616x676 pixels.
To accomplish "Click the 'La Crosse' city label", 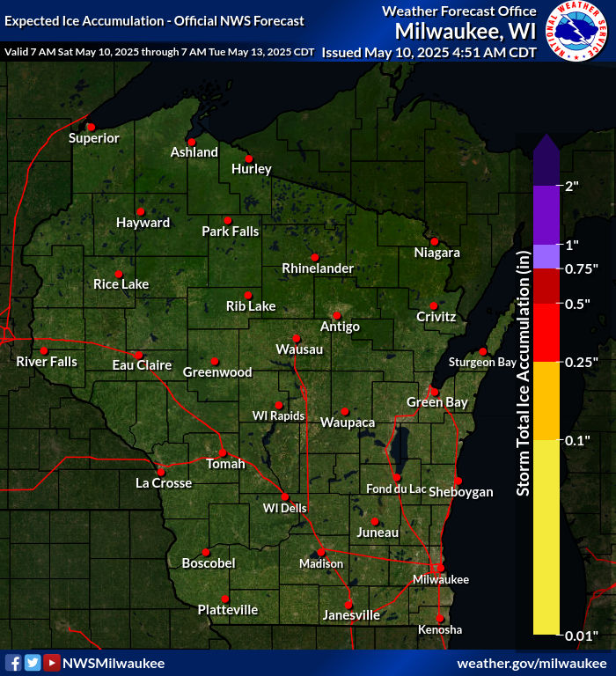I will pos(164,483).
